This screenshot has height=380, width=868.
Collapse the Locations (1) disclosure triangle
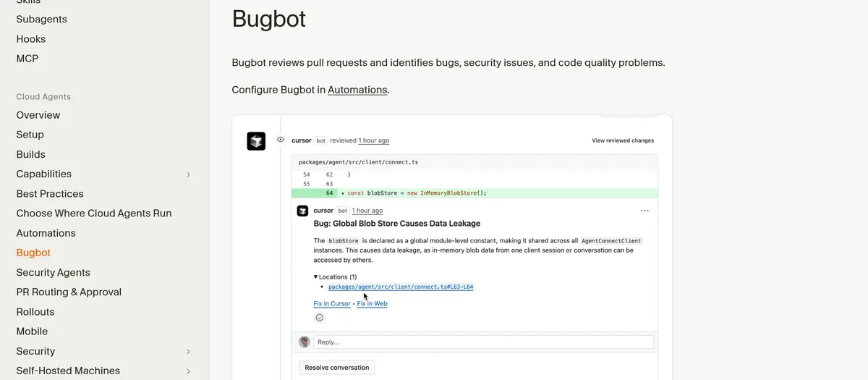point(315,276)
